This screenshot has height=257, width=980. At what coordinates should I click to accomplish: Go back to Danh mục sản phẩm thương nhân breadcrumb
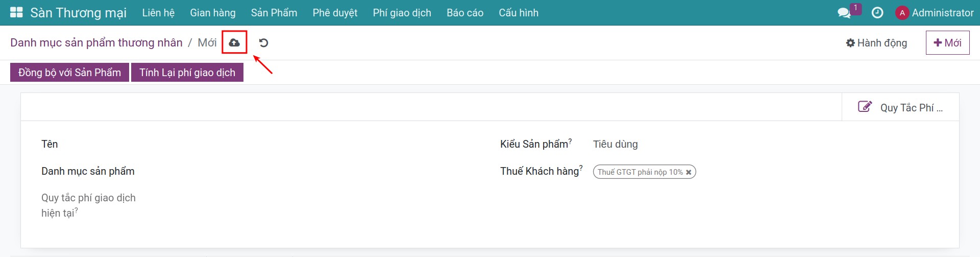point(96,42)
